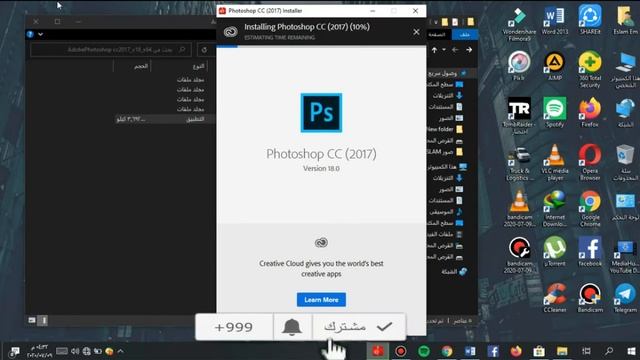The width and height of the screenshot is (640, 360).
Task: Open Quick Access Toolbar dropdown in Explorer titlebar
Action: [x=436, y=22]
